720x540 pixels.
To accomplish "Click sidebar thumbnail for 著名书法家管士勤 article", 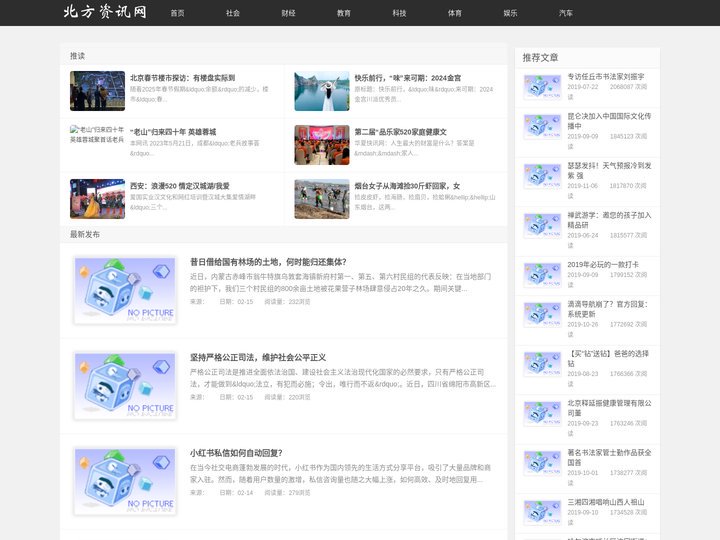I will tap(542, 463).
